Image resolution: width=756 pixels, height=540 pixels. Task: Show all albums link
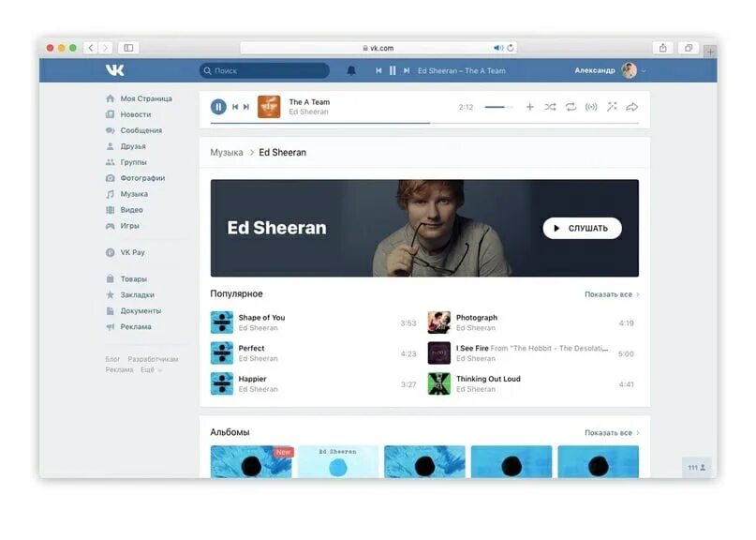coord(612,433)
